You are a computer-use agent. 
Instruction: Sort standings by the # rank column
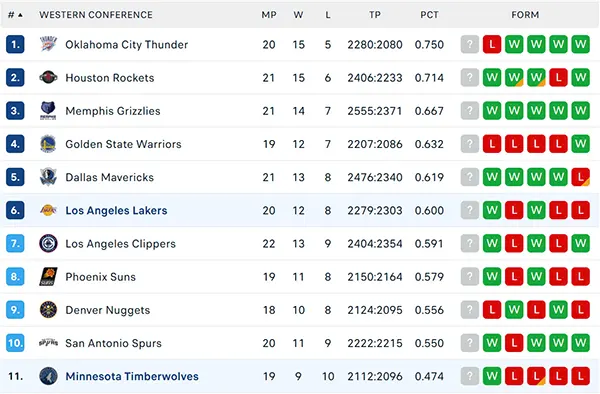(15, 15)
